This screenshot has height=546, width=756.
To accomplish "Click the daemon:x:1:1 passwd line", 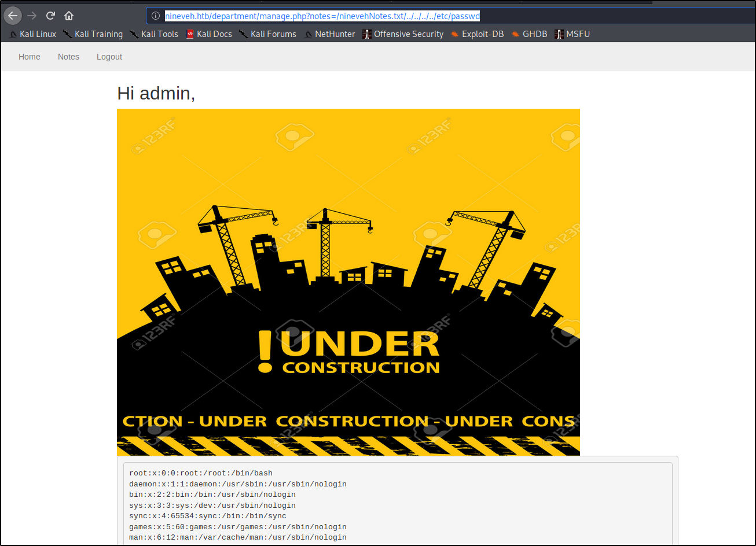I will click(238, 484).
